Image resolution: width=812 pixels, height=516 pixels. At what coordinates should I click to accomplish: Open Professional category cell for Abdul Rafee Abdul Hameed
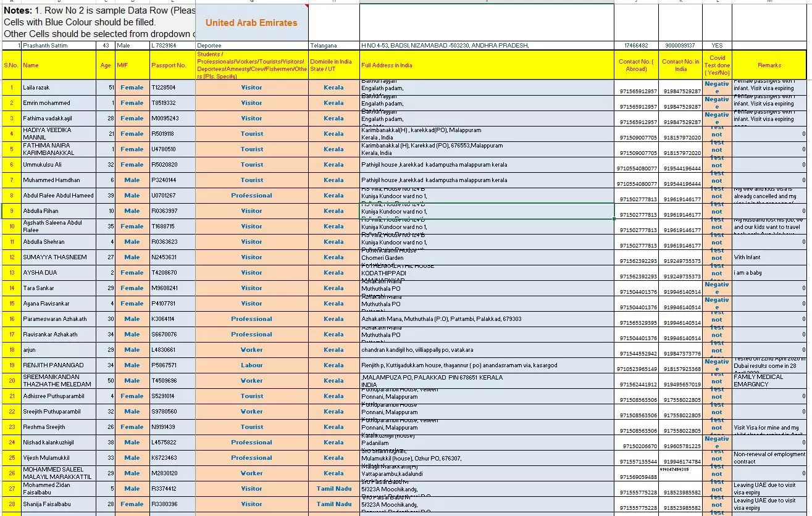pyautogui.click(x=251, y=196)
